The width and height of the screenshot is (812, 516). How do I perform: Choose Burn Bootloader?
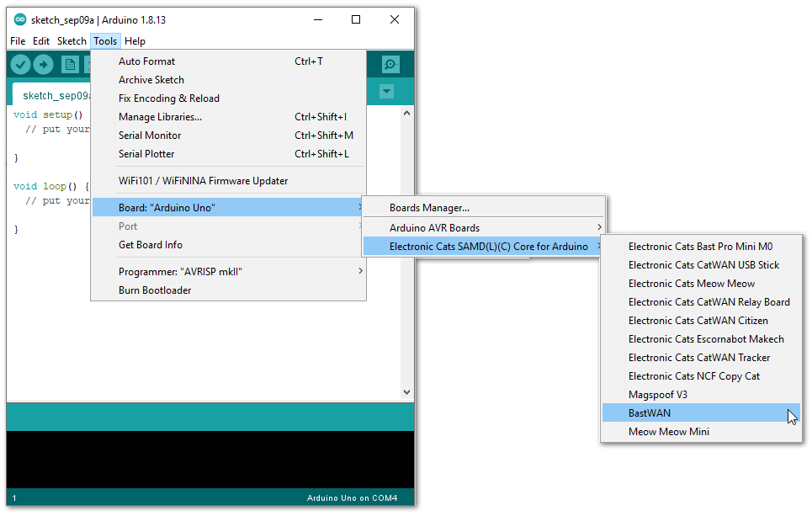(x=228, y=290)
